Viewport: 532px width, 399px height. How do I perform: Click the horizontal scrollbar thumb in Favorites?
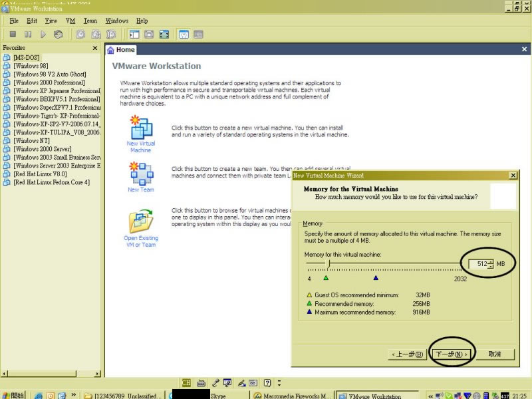(42, 374)
